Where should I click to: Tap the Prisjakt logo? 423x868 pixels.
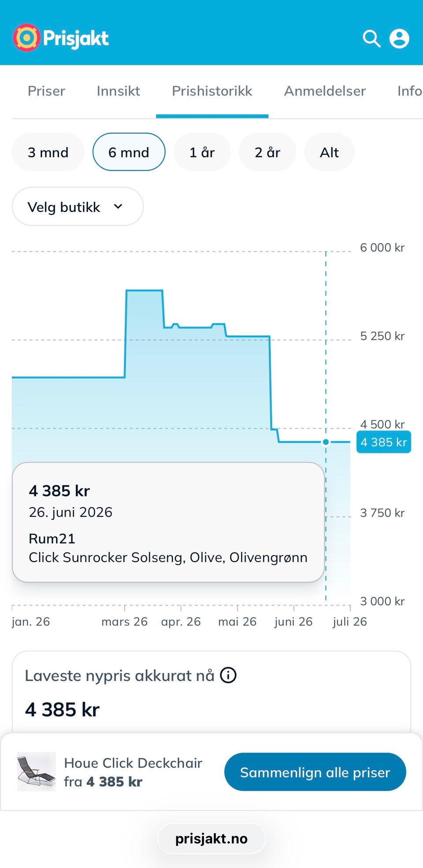[x=61, y=38]
